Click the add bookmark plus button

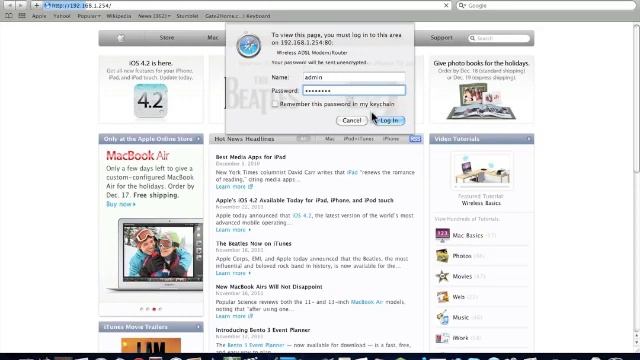click(x=36, y=5)
